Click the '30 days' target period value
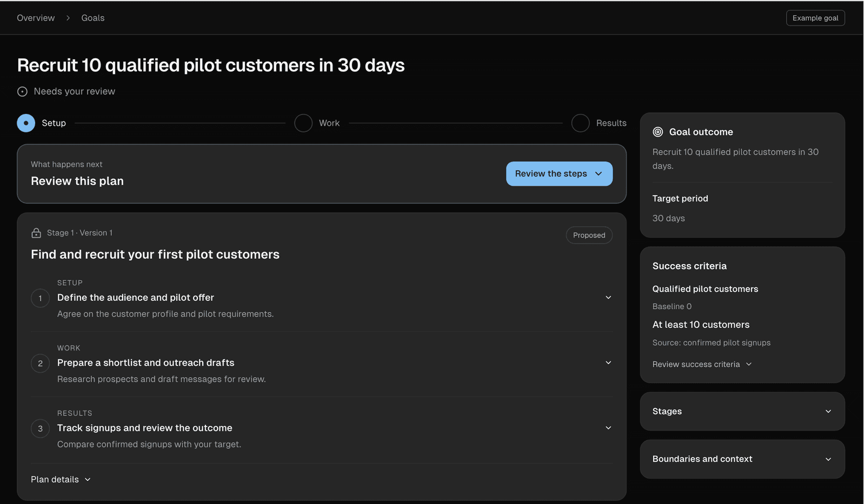 coord(669,218)
